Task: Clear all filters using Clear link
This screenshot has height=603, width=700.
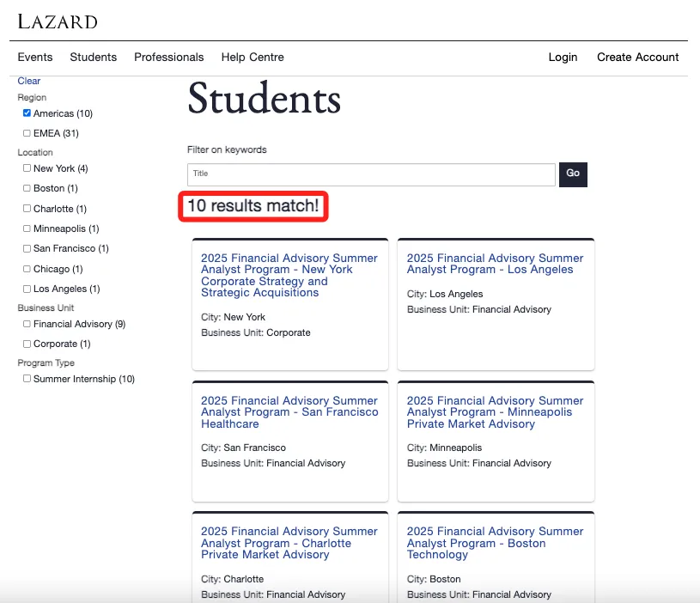Action: pyautogui.click(x=29, y=81)
